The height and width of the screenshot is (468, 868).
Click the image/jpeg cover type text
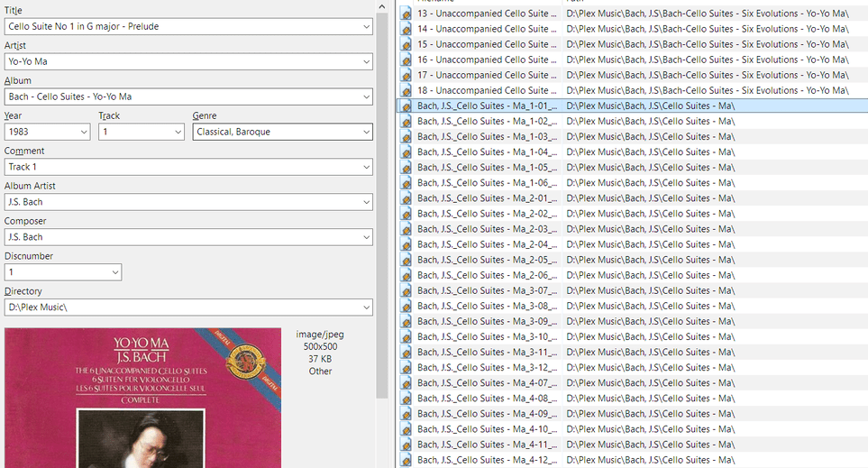coord(320,335)
